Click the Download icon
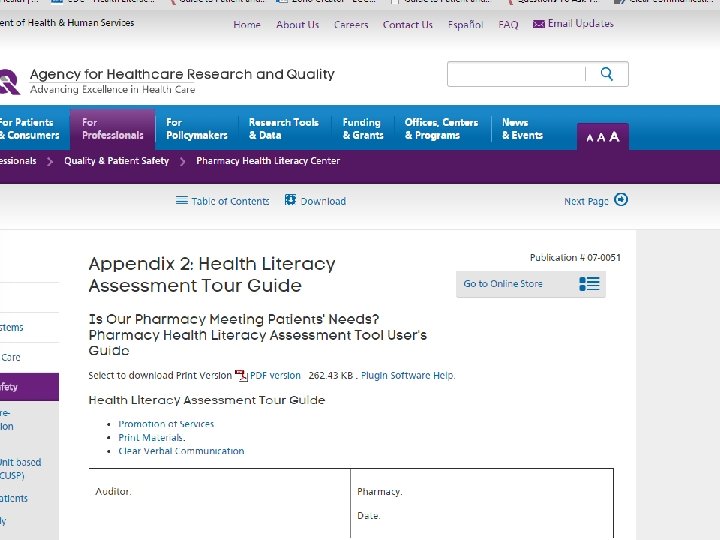720x540 pixels. (x=290, y=200)
